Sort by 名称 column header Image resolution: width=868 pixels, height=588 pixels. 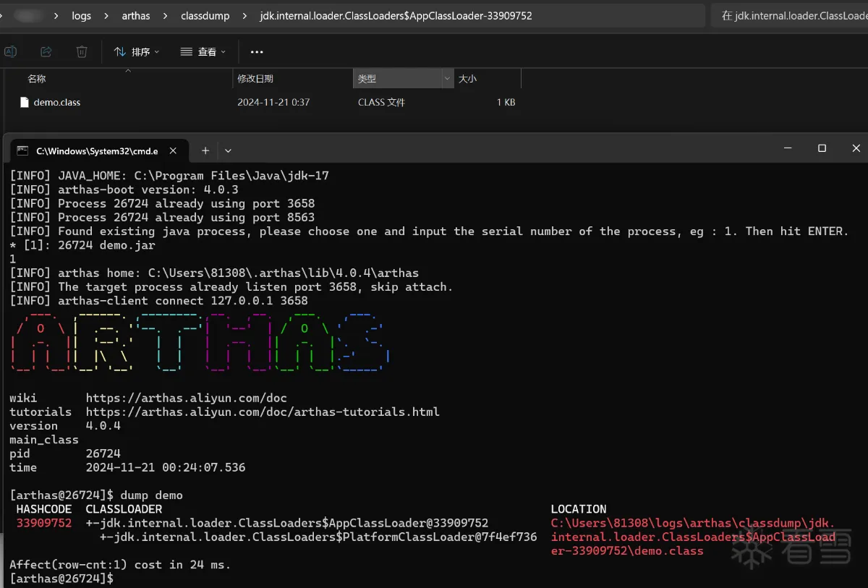(x=37, y=79)
